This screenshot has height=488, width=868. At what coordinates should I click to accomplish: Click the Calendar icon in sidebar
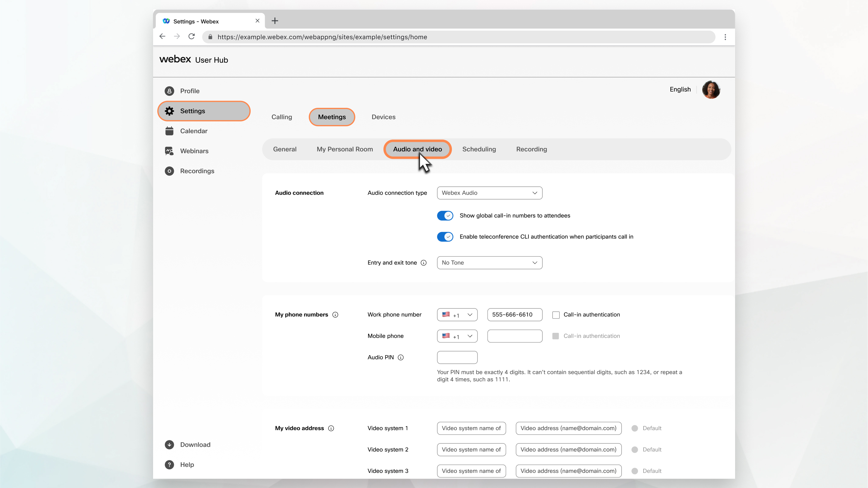click(x=170, y=130)
